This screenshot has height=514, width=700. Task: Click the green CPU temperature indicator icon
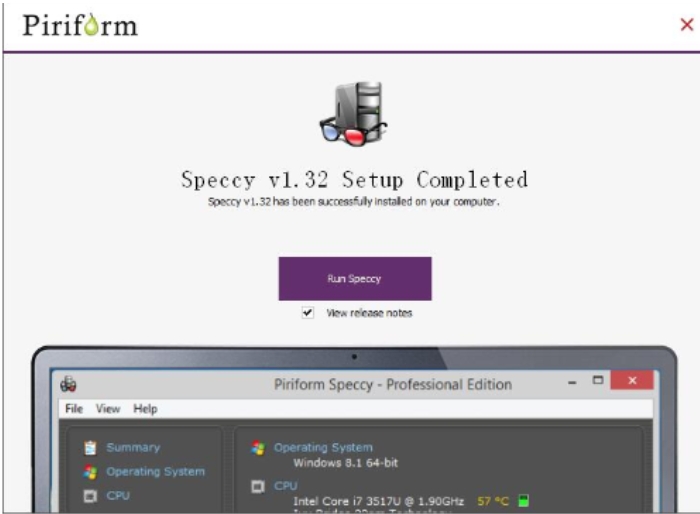[x=523, y=501]
